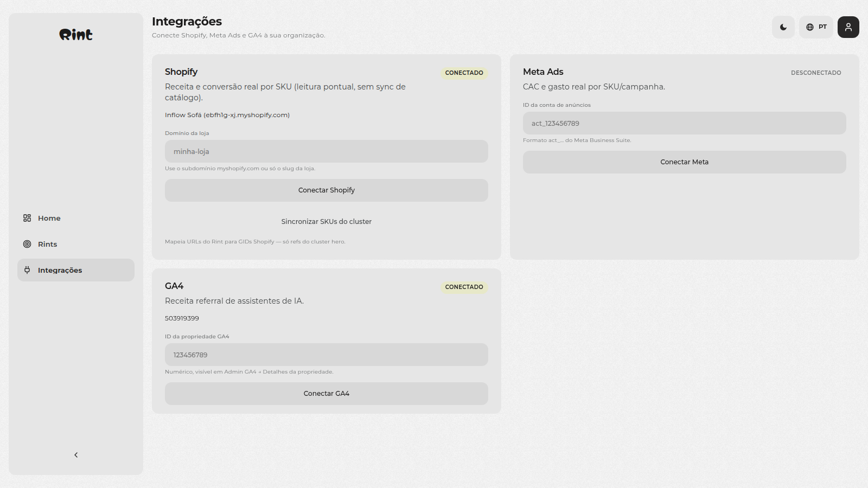Click the Home grid icon
868x488 pixels.
pyautogui.click(x=27, y=218)
